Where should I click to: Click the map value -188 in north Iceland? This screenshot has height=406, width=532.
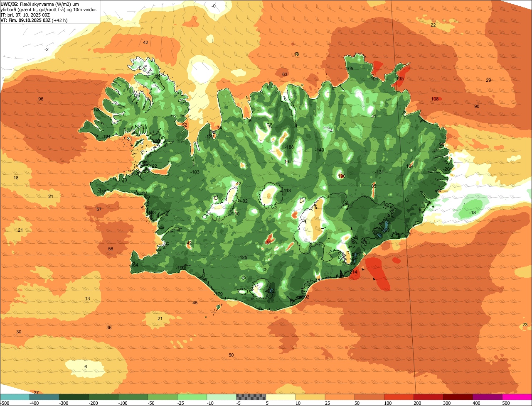click(x=289, y=147)
